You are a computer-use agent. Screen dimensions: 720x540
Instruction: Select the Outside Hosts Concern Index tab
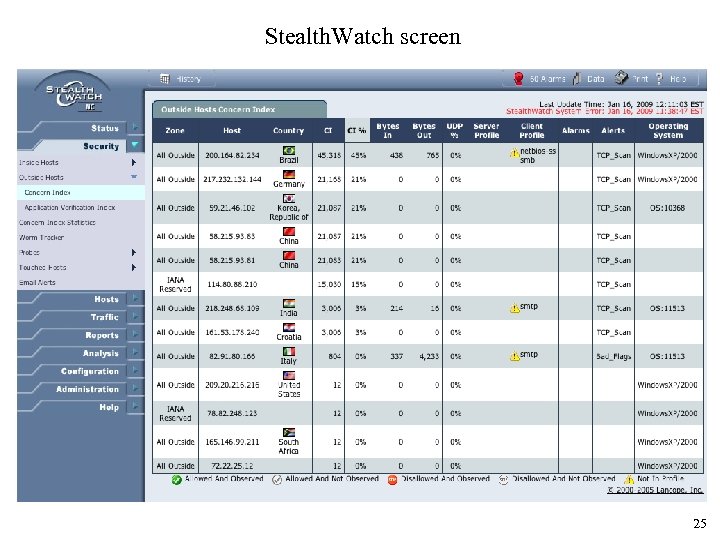239,109
